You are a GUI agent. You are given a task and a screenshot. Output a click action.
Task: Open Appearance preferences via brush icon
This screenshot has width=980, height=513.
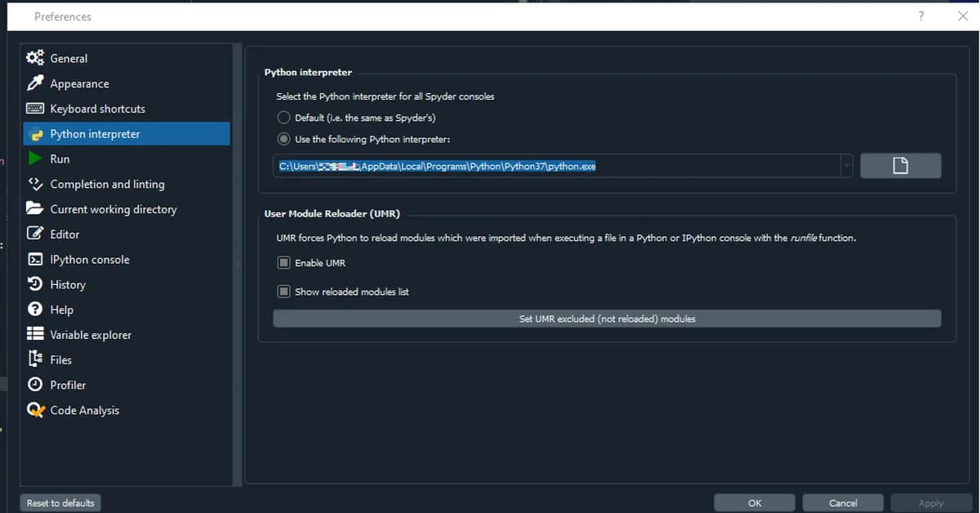(34, 83)
